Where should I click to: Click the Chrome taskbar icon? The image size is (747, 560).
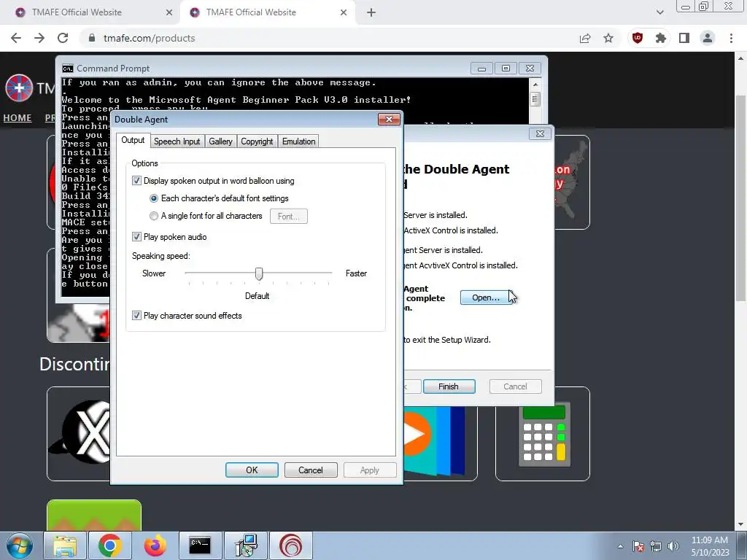click(x=110, y=545)
